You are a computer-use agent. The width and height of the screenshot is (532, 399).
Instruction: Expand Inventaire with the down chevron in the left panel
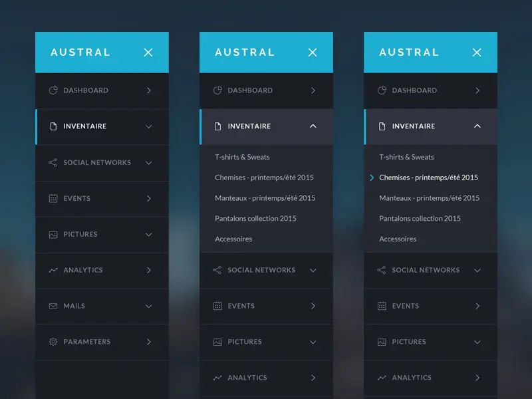[148, 126]
